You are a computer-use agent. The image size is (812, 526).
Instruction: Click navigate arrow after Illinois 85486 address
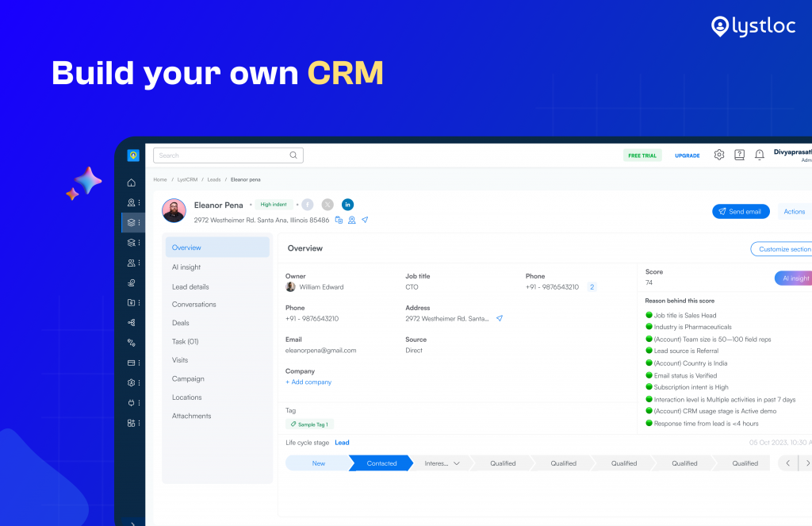(x=365, y=220)
